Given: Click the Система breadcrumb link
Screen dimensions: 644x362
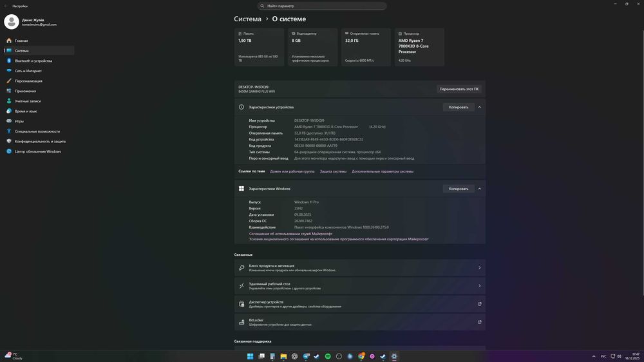Looking at the screenshot, I should coord(247,19).
